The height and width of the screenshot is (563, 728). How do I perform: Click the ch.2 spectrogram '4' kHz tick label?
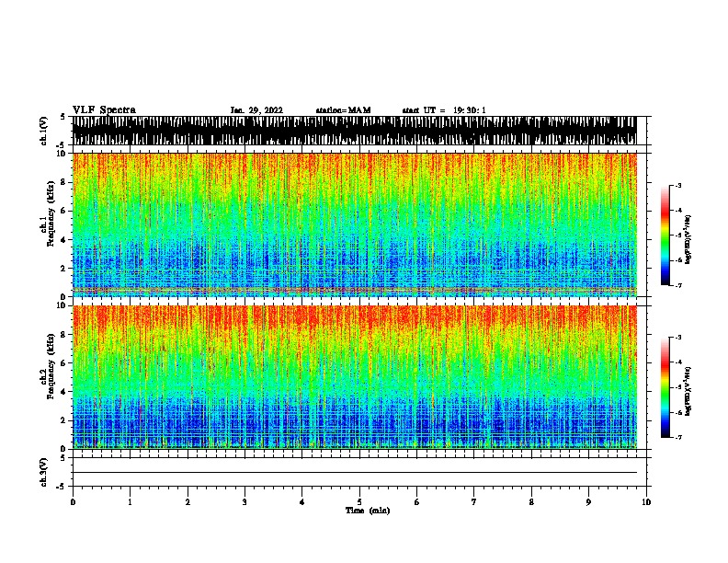pyautogui.click(x=64, y=392)
